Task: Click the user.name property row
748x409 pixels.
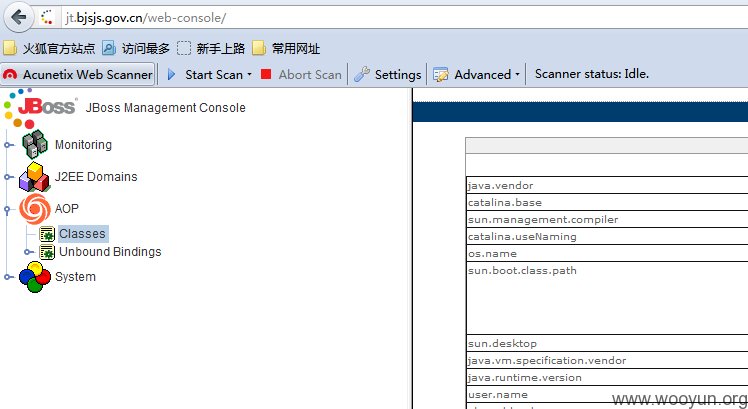Action: pos(607,395)
